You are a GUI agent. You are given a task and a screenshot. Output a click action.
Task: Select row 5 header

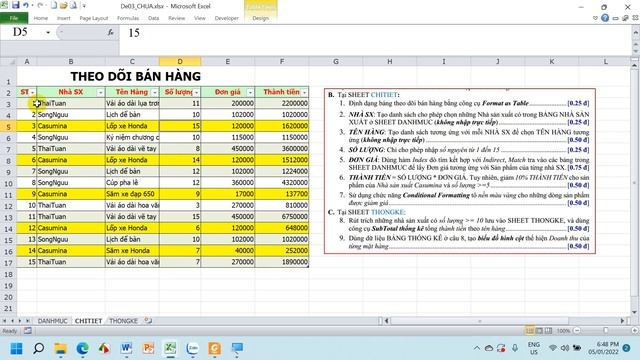tap(8, 127)
